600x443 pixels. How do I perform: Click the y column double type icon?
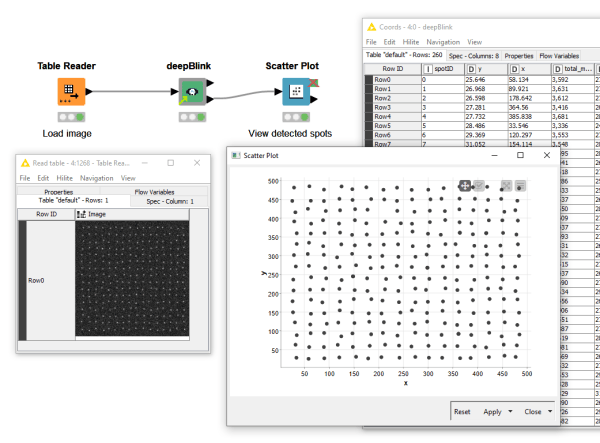[x=471, y=69]
